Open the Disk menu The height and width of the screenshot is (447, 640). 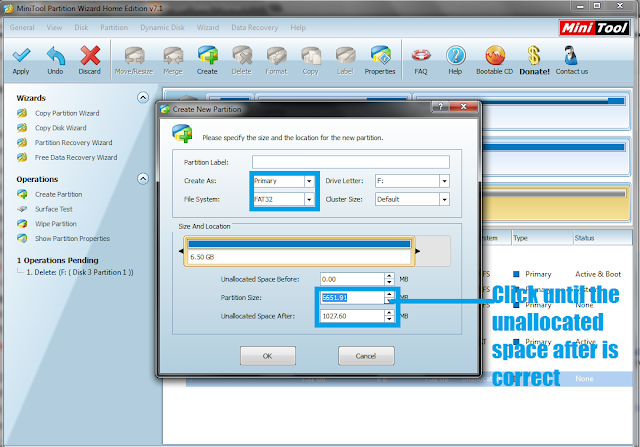point(81,27)
